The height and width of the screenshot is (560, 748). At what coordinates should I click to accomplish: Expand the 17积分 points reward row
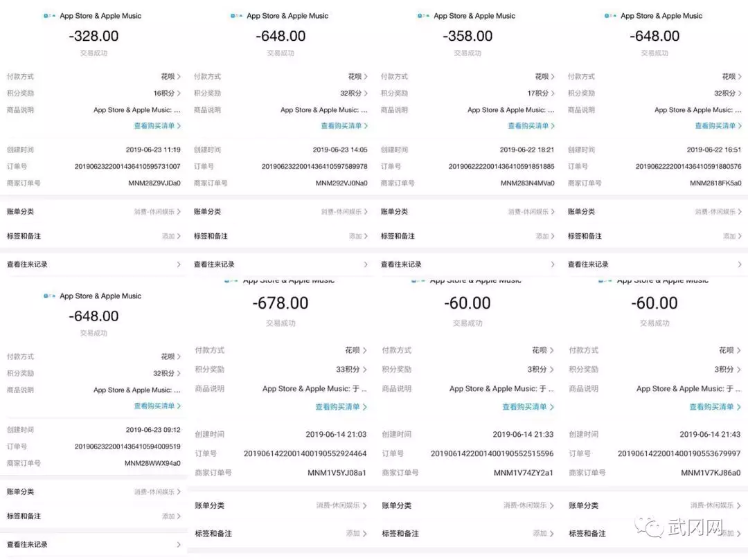(x=467, y=93)
